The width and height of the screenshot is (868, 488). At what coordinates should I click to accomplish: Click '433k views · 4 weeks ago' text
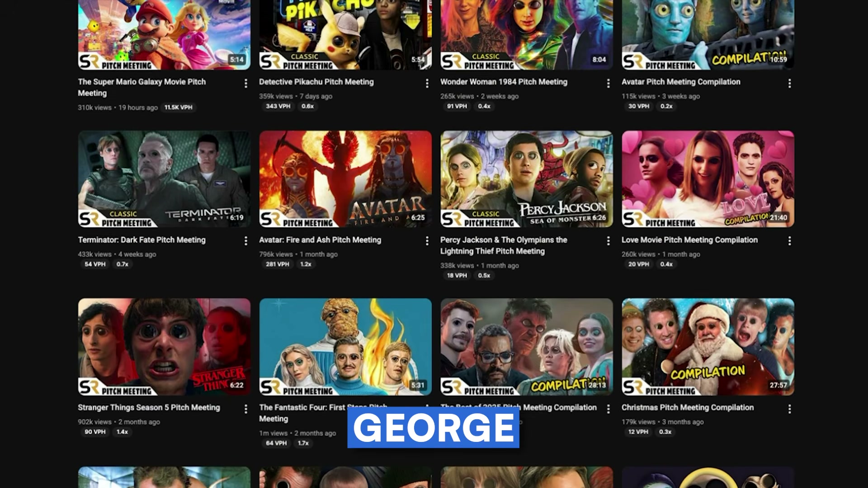117,254
